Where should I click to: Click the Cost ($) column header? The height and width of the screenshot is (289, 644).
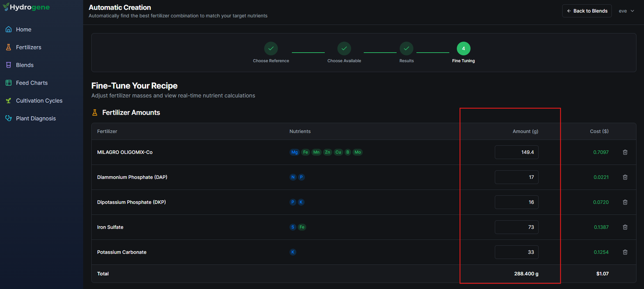(599, 131)
